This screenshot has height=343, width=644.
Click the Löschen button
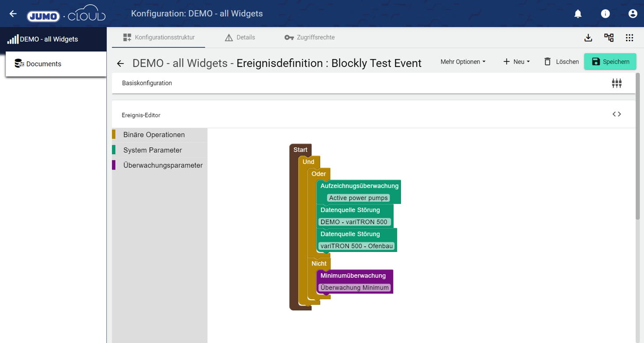(561, 62)
